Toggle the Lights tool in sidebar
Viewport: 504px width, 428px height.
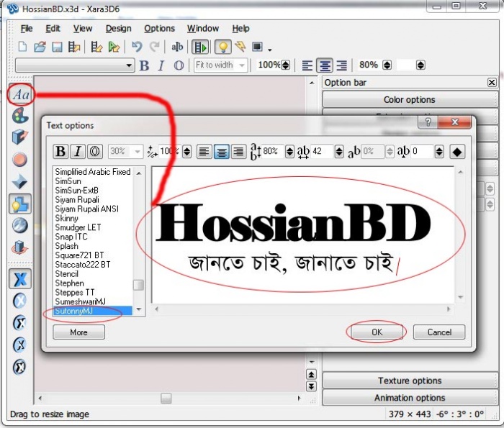(x=20, y=204)
